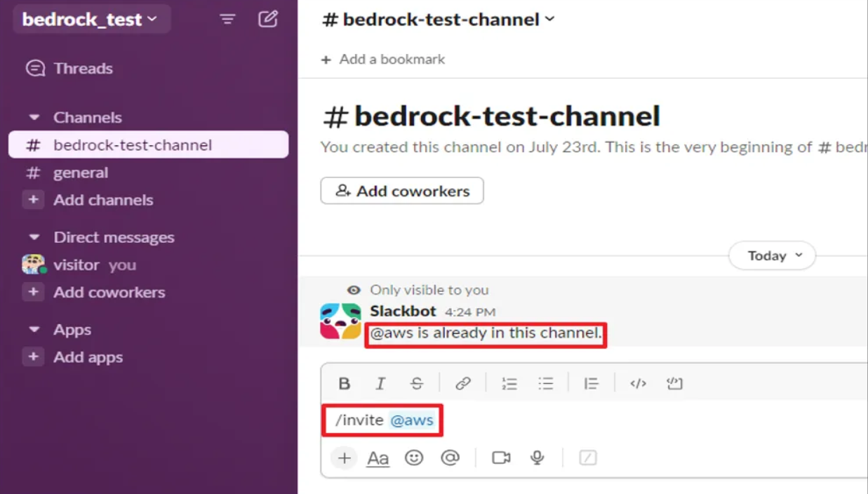Viewport: 868px width, 494px height.
Task: Collapse the Channels section
Action: [34, 117]
